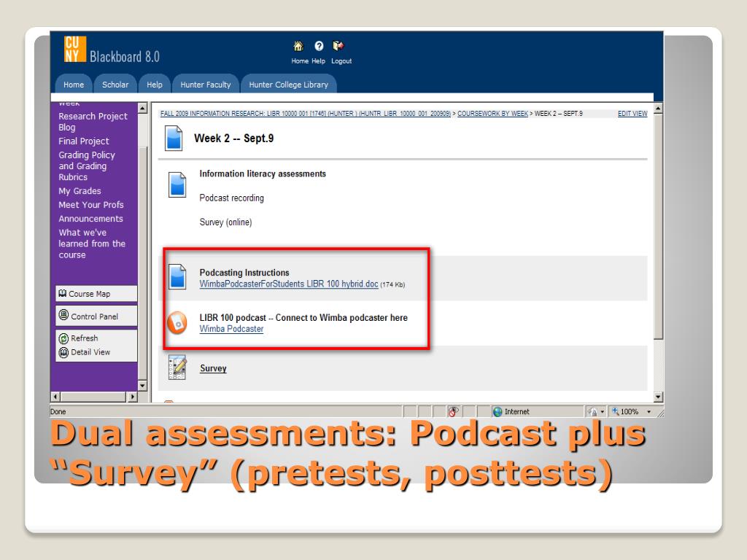Open What we've learned from the course
This screenshot has width=747, height=560.
tap(92, 244)
